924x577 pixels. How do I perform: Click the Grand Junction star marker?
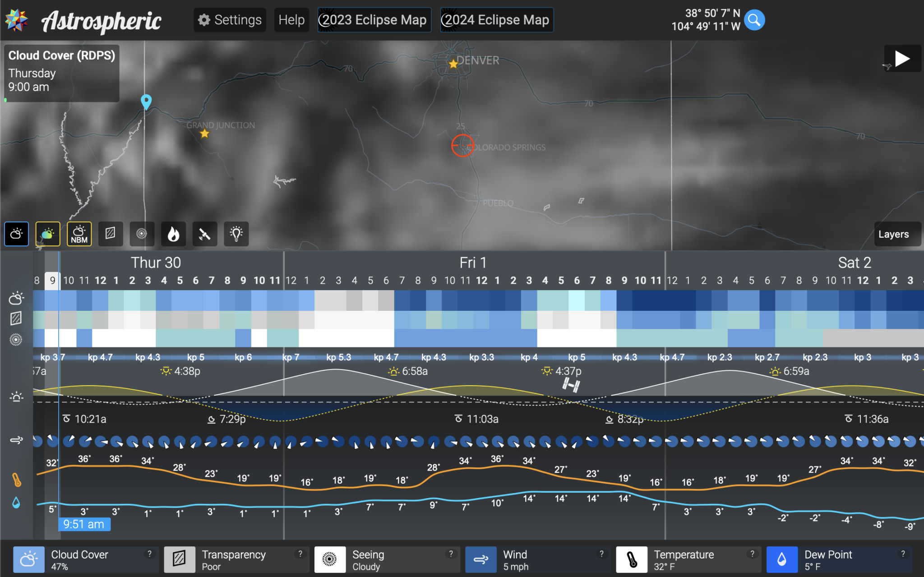coord(204,134)
